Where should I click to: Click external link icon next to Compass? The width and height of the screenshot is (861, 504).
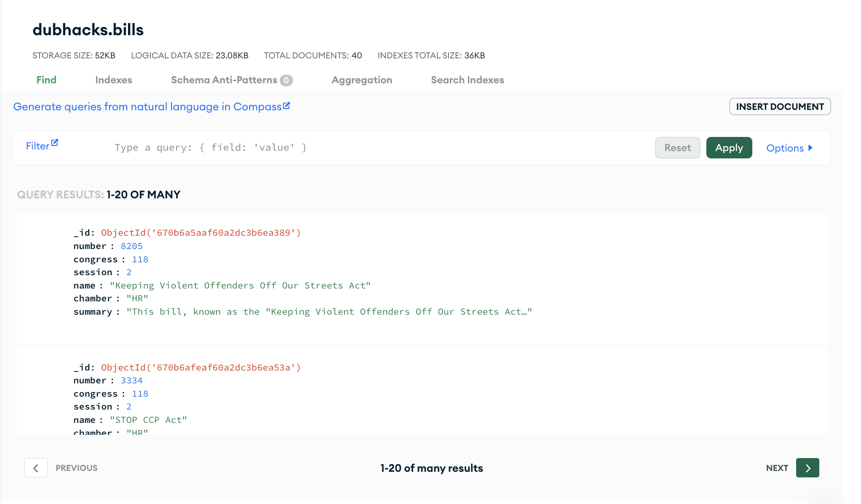[x=287, y=106]
